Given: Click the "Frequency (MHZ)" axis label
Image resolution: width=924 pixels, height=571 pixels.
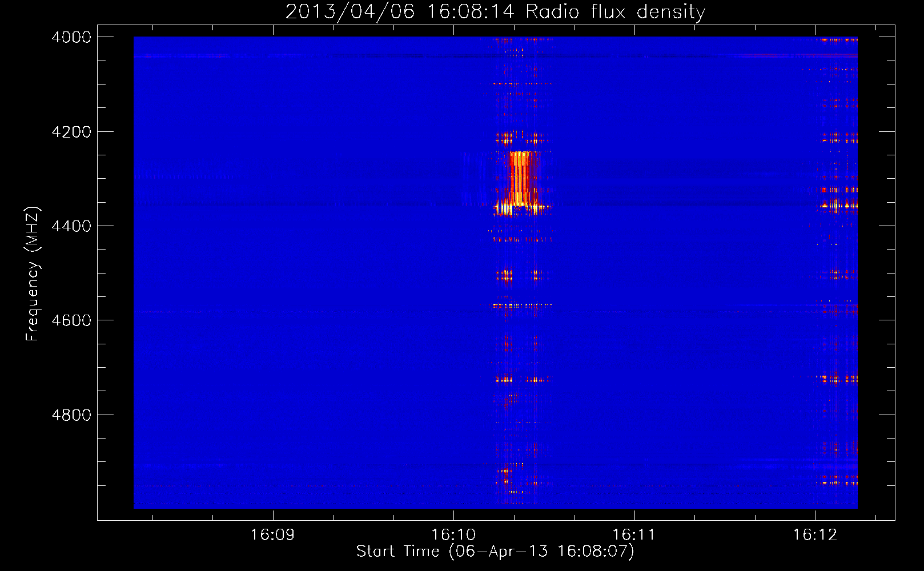Looking at the screenshot, I should [33, 274].
